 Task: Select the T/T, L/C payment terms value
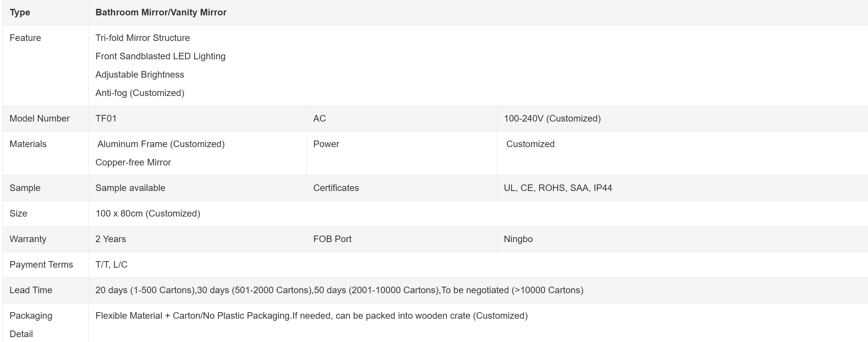111,265
